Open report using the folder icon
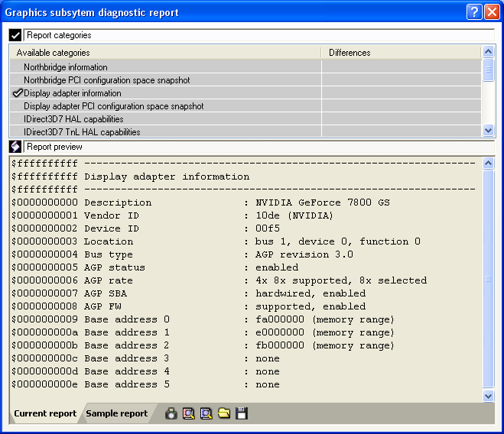 224,413
